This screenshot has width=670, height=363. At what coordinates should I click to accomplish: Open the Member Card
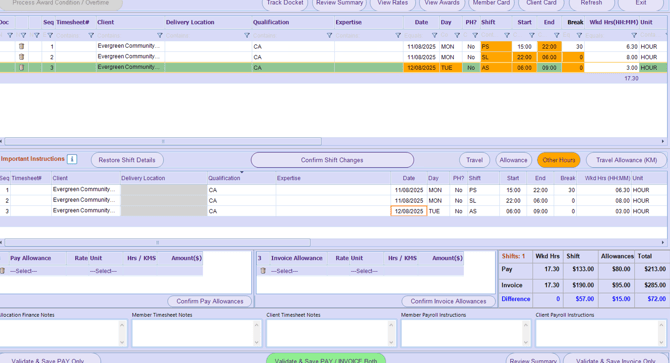(x=491, y=3)
